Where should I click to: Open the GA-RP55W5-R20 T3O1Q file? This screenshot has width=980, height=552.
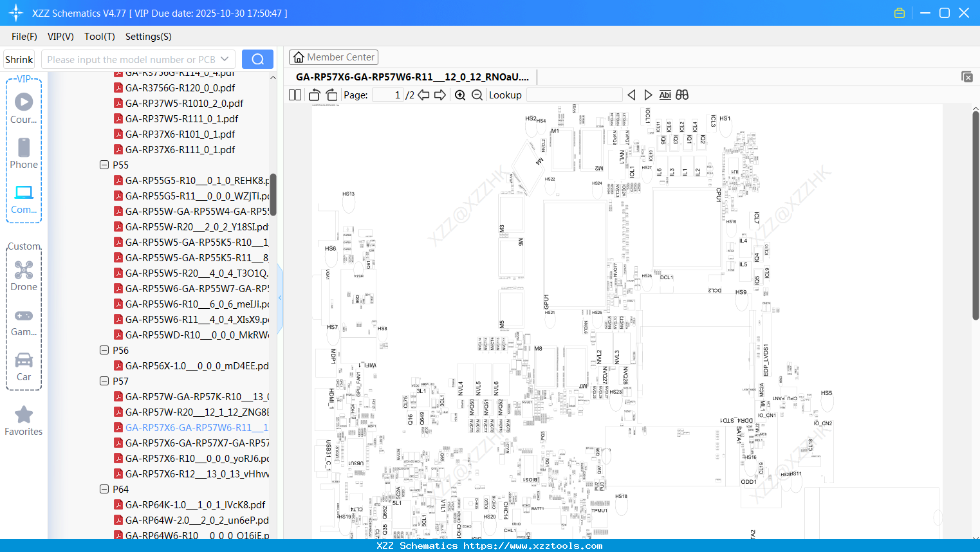[x=197, y=273]
